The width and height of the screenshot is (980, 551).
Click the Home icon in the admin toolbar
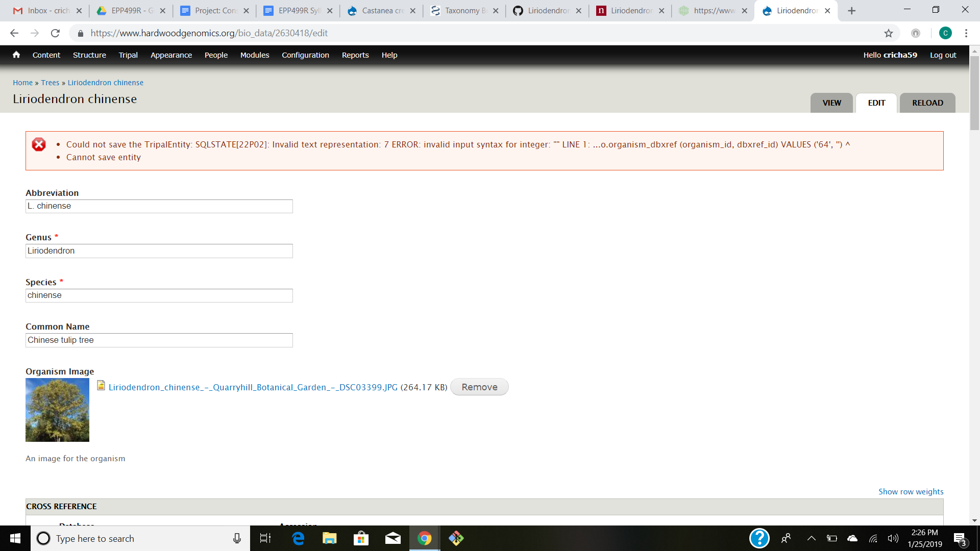click(16, 55)
